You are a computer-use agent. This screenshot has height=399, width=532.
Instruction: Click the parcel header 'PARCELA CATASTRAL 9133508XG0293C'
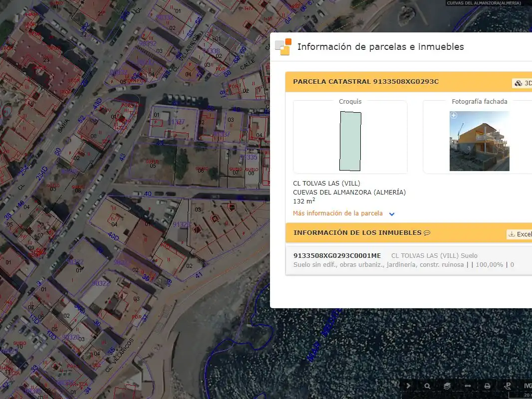(366, 82)
